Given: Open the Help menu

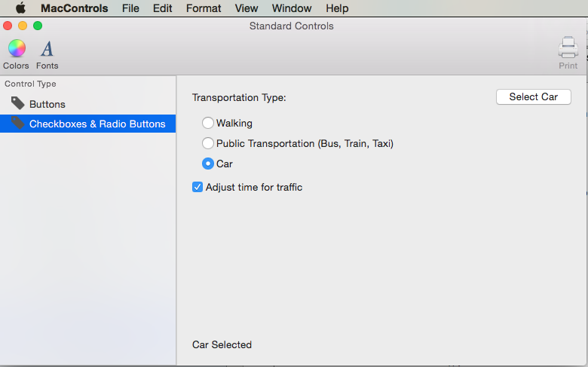Looking at the screenshot, I should (337, 8).
